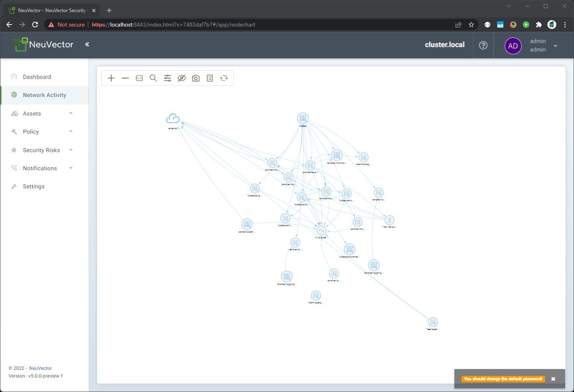This screenshot has width=574, height=392.
Task: Click the Not secure warning indicator
Action: (x=66, y=25)
